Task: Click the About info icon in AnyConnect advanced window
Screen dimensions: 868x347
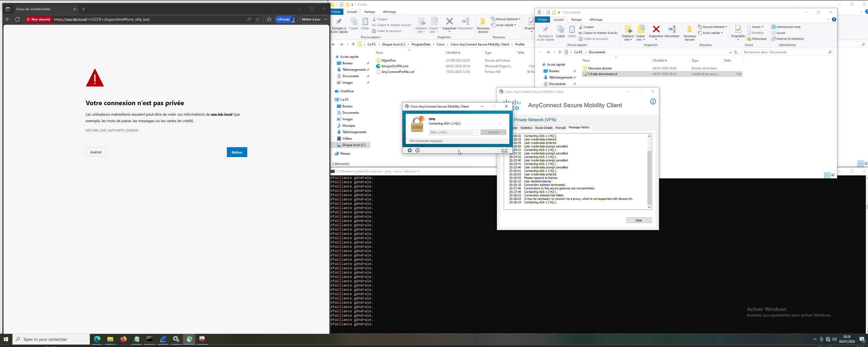Action: tap(653, 101)
